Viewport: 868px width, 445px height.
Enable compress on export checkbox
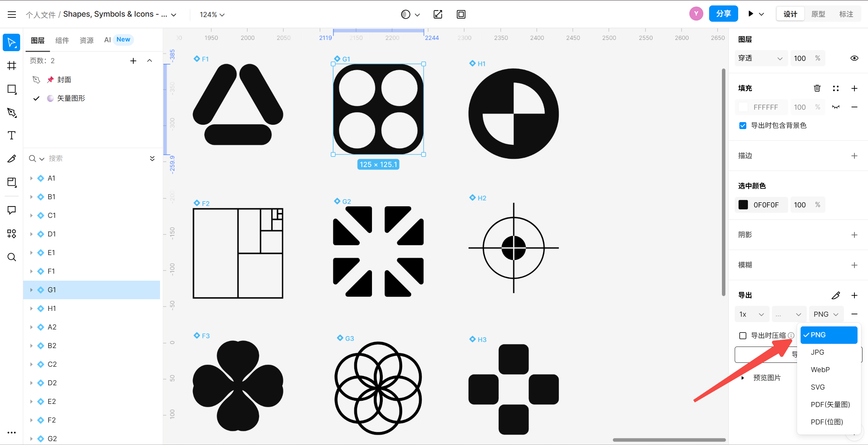tap(743, 336)
